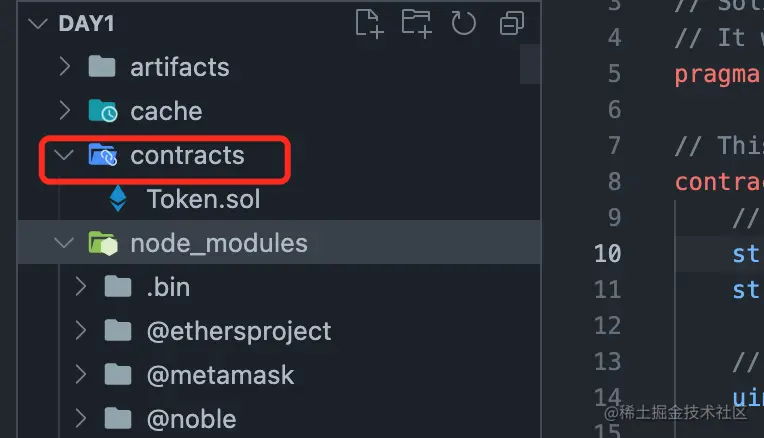The width and height of the screenshot is (764, 438).
Task: Click the Ethereum icon beside Token.sol
Action: tap(118, 199)
